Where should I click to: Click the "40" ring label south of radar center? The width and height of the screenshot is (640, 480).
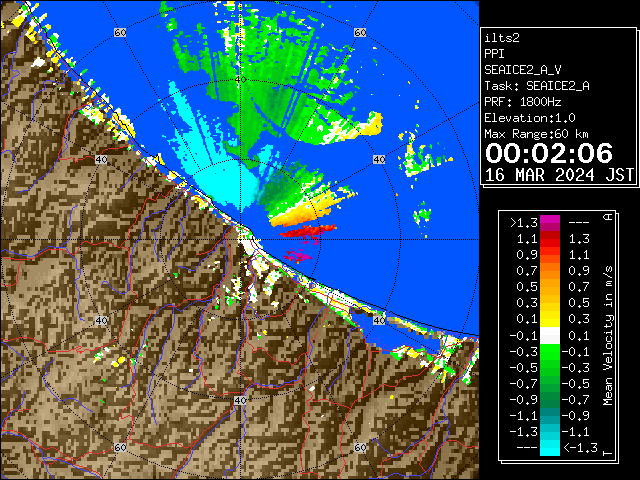pyautogui.click(x=240, y=400)
